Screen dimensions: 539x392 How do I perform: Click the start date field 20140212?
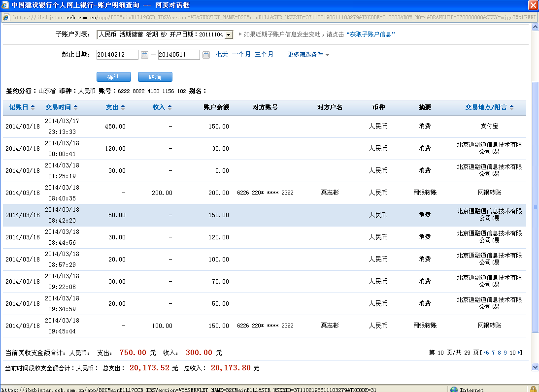pos(117,55)
